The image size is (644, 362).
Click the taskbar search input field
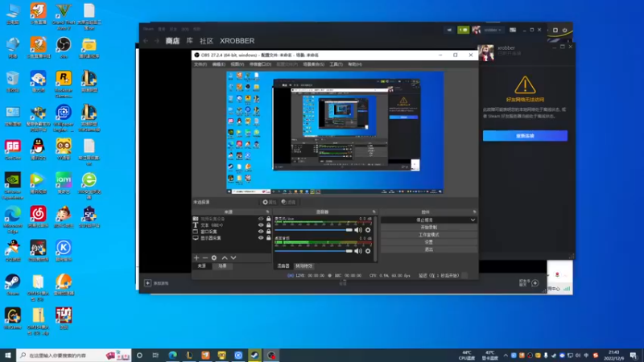[x=74, y=356]
